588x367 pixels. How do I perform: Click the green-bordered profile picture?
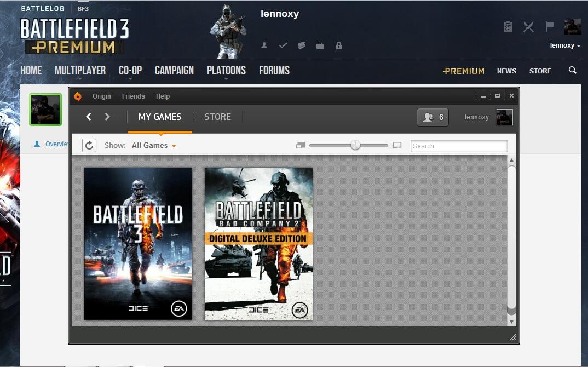coord(45,110)
